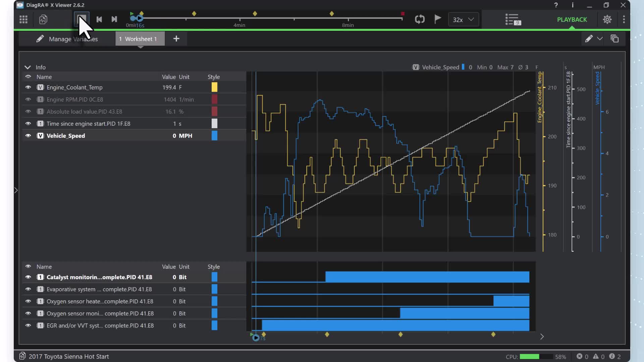Click the duplicate worksheet icon
Screen dimensions: 644x362
click(x=614, y=39)
